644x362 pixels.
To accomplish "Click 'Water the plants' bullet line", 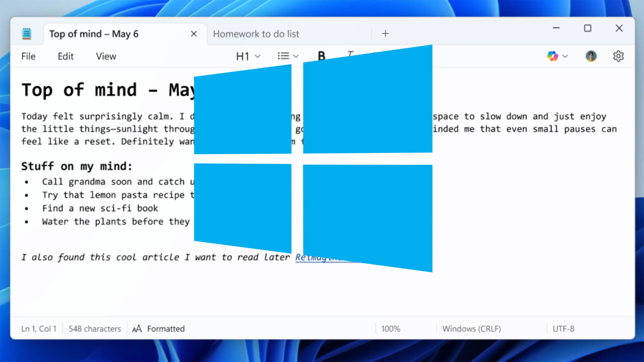I will coord(116,222).
